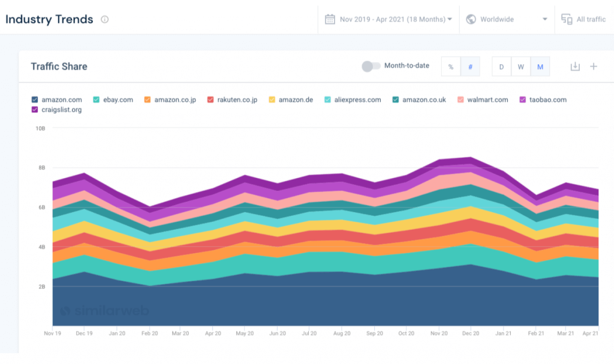614x364 pixels.
Task: Switch to Weekly granularity tab
Action: tap(520, 67)
